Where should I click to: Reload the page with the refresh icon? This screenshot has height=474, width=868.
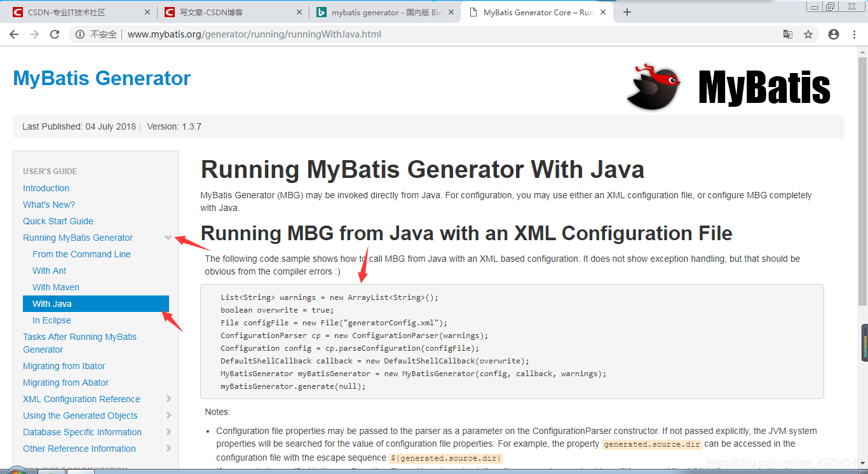coord(55,34)
